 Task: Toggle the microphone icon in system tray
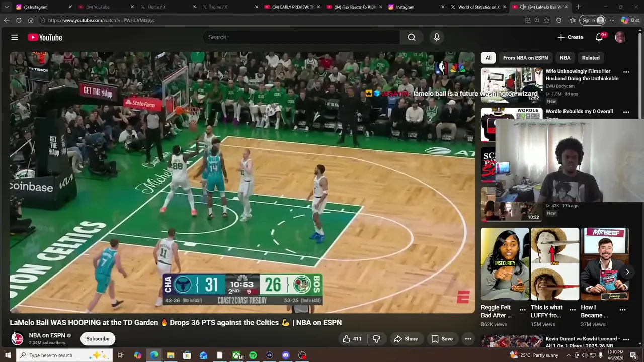601,355
